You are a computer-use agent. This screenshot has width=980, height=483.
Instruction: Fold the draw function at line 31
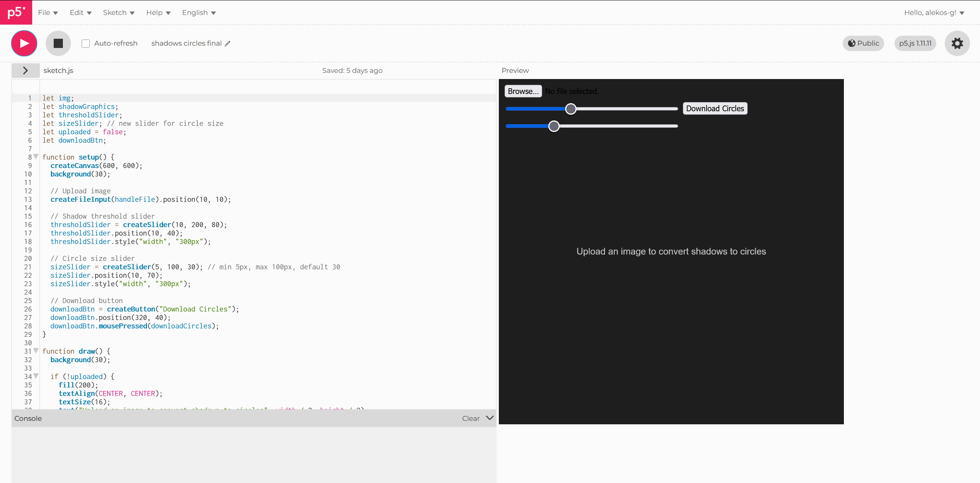[36, 351]
